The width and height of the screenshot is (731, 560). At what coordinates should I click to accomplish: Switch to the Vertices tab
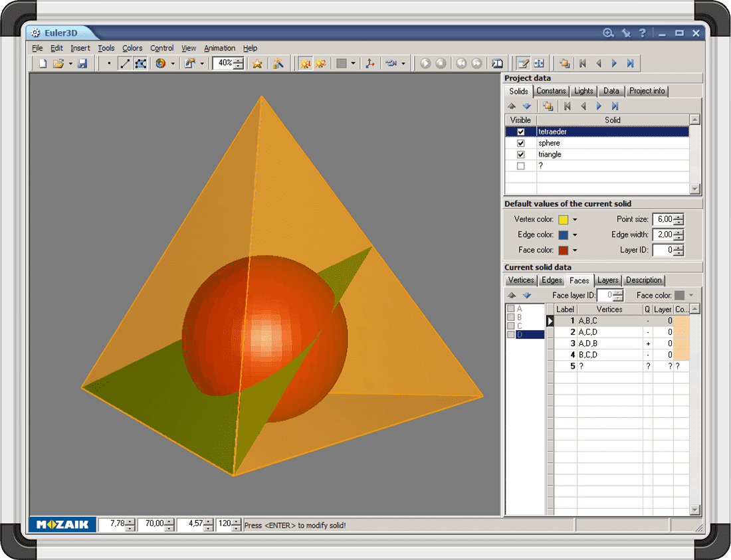click(521, 280)
